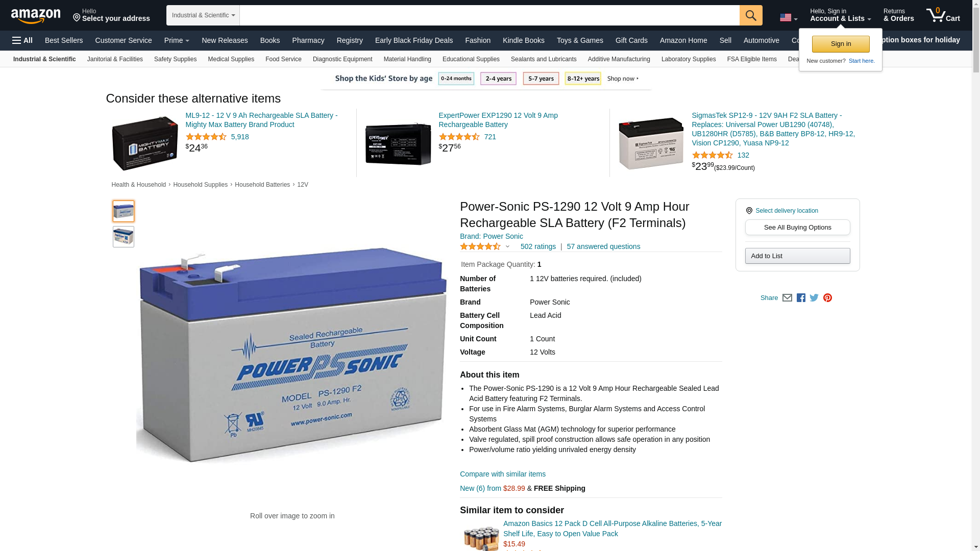980x551 pixels.
Task: Click the search magnifying glass button
Action: (x=751, y=15)
